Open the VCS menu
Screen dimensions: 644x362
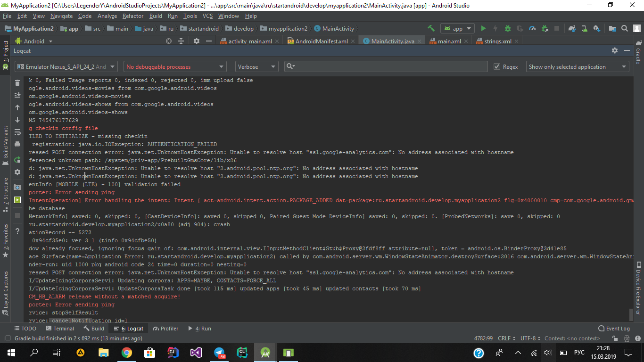(207, 16)
